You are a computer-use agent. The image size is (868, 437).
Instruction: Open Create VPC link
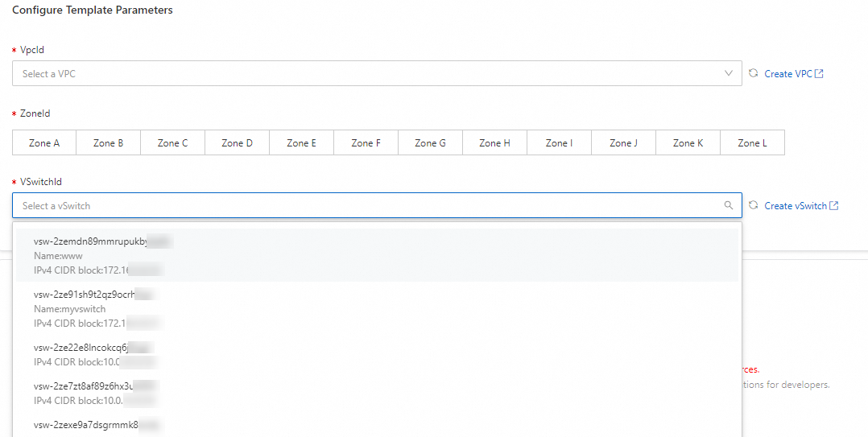coord(788,73)
